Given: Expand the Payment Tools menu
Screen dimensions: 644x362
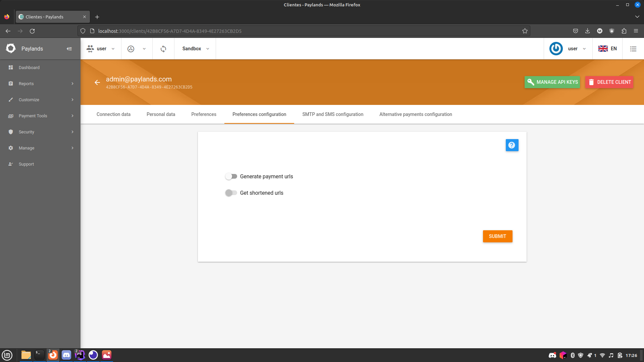Looking at the screenshot, I should tap(40, 116).
